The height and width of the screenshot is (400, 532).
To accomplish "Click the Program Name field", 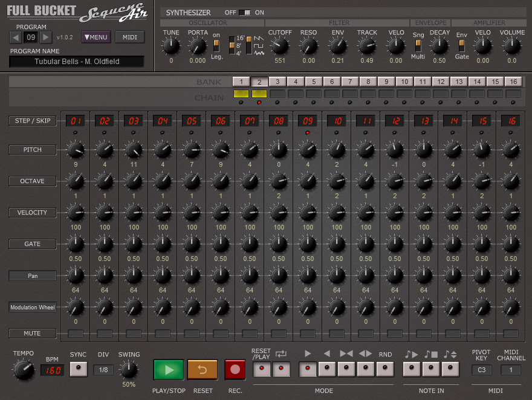I will tap(77, 62).
